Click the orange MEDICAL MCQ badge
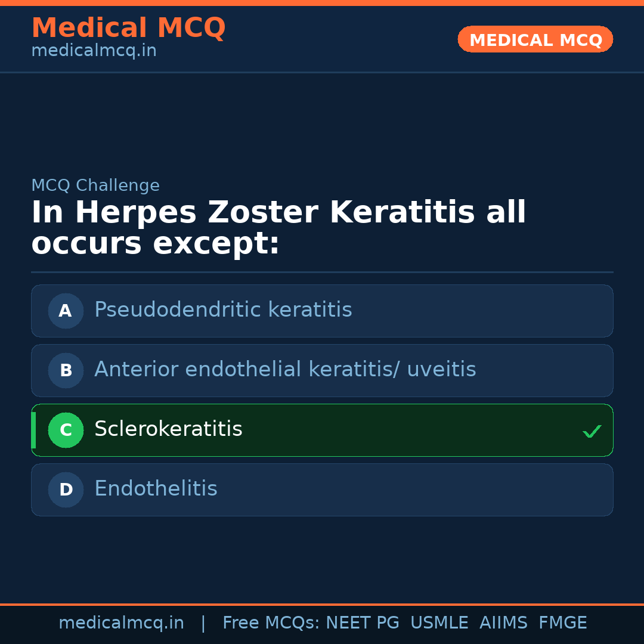 coord(535,40)
